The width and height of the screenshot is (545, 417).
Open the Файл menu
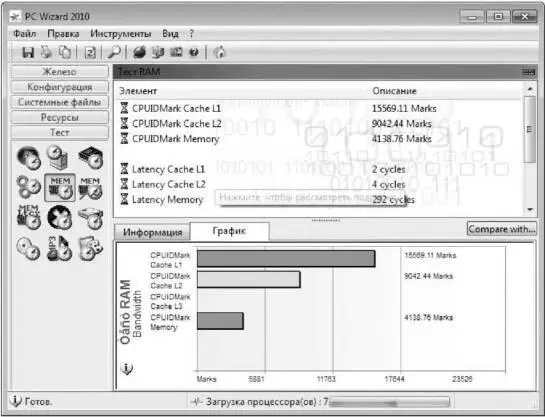[x=24, y=34]
